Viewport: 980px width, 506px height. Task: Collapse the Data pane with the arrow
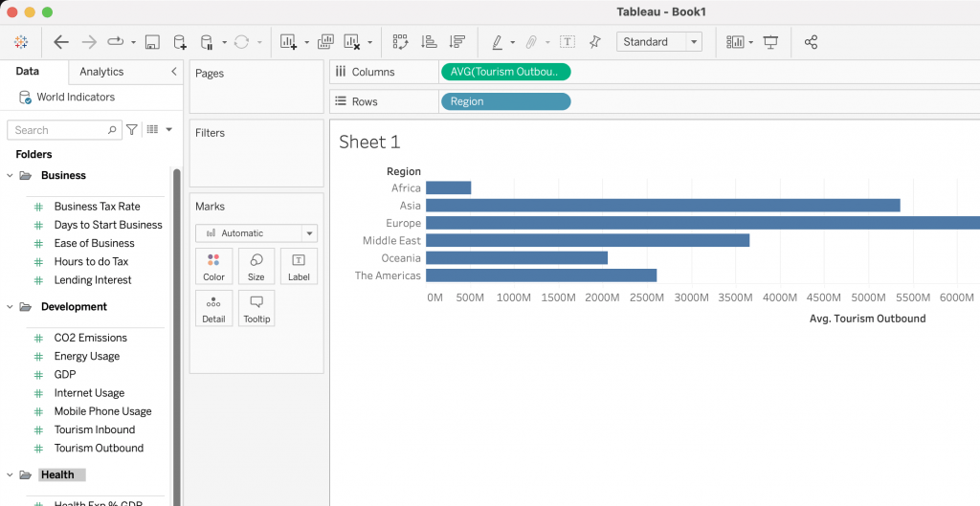click(x=173, y=72)
